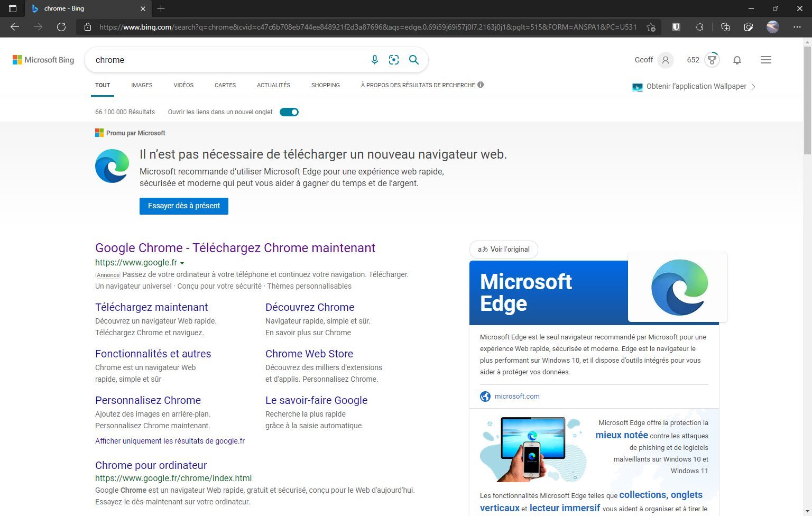This screenshot has height=516, width=812.
Task: Open Rewards 652 points medal icon
Action: [712, 60]
